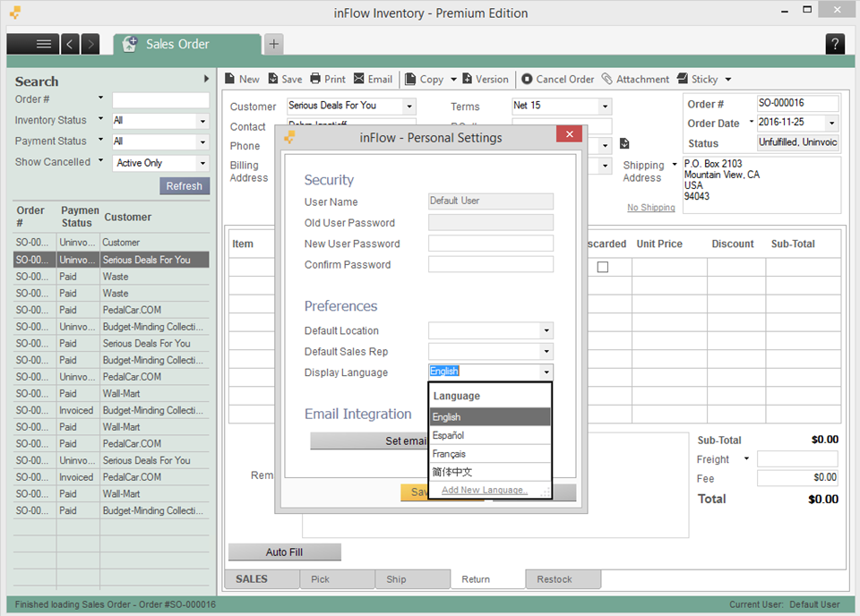
Task: Click the Order # search input field
Action: pos(160,99)
